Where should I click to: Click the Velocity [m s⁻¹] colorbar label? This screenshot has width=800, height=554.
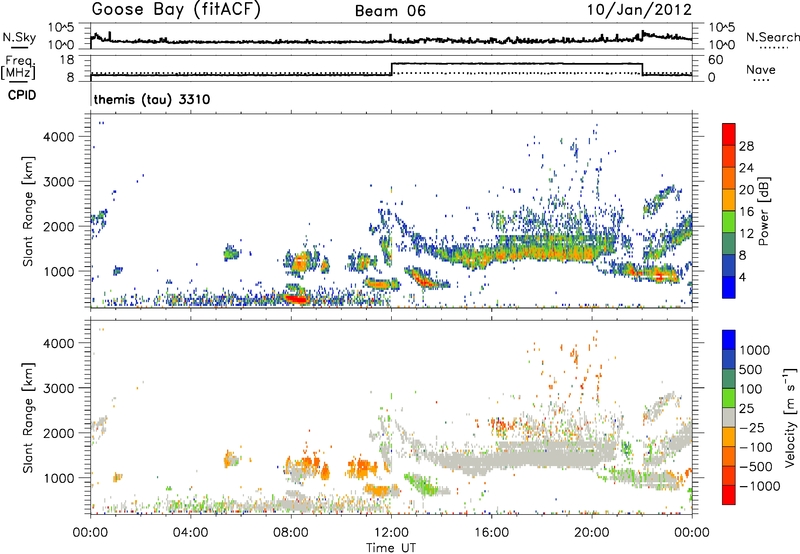[x=790, y=417]
